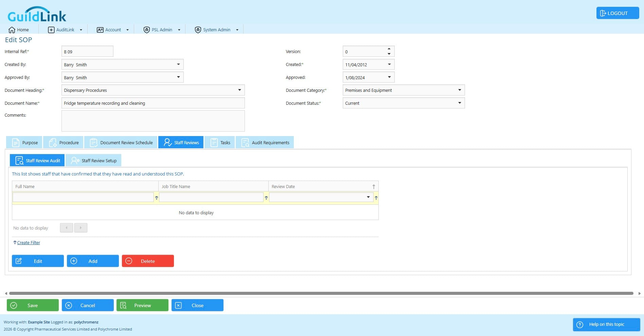Click the Review Date sort arrow

(x=374, y=186)
